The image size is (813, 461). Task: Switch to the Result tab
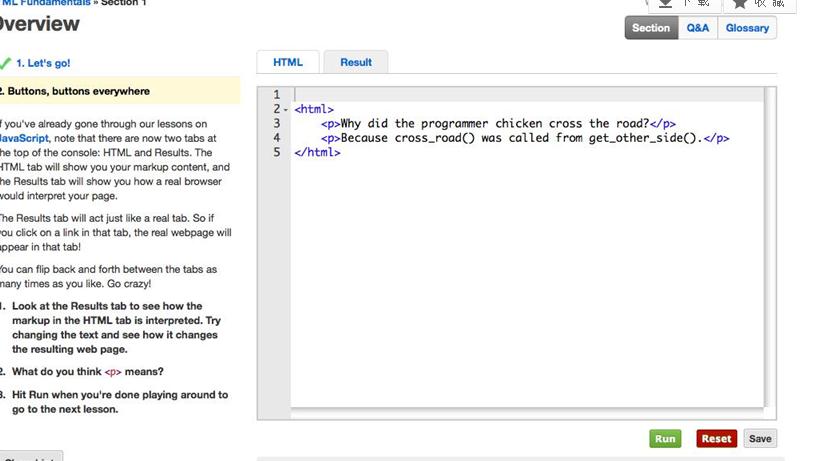pos(356,62)
